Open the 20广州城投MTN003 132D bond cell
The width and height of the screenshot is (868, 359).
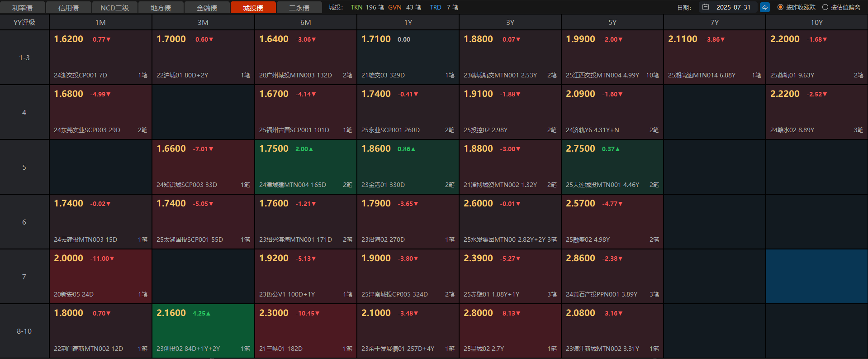click(x=306, y=57)
